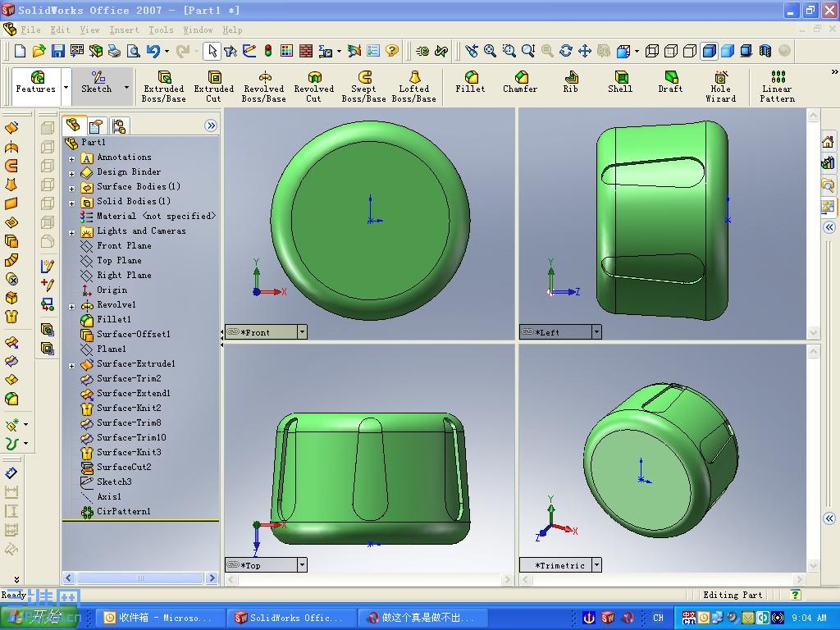This screenshot has width=840, height=630.
Task: Switch to ConfigurationManager tab
Action: 119,126
